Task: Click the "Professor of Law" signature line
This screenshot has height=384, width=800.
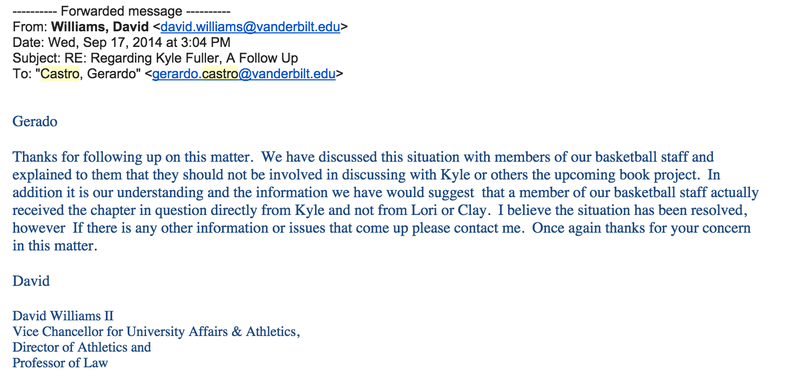Action: [x=60, y=363]
